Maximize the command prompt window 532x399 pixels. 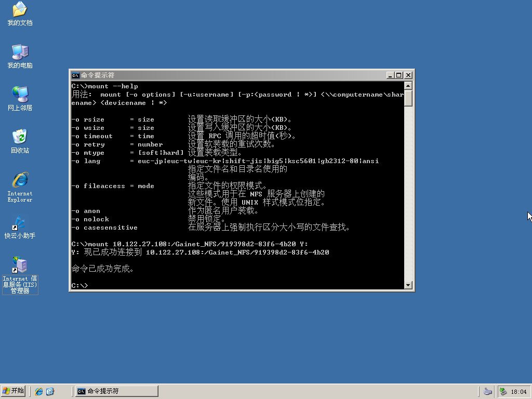point(399,75)
